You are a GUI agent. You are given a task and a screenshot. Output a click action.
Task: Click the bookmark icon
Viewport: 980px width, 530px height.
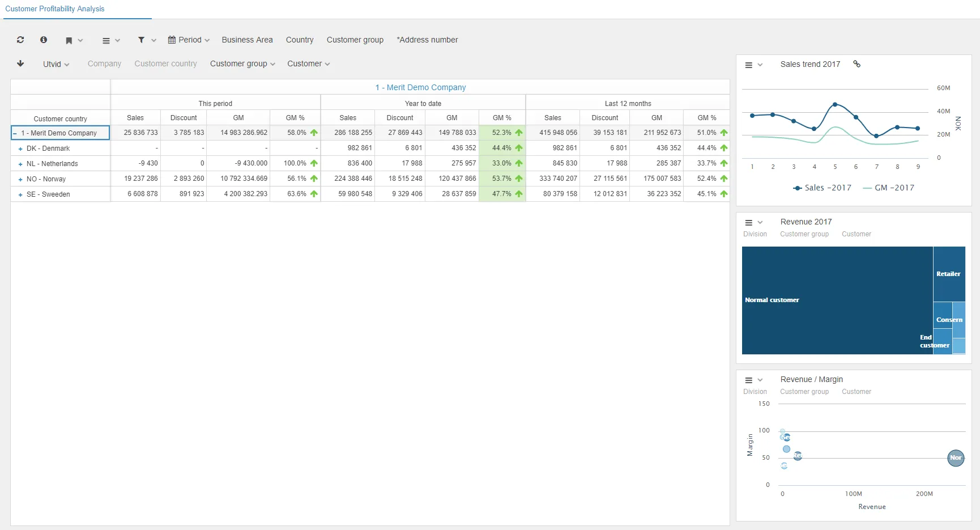point(70,40)
